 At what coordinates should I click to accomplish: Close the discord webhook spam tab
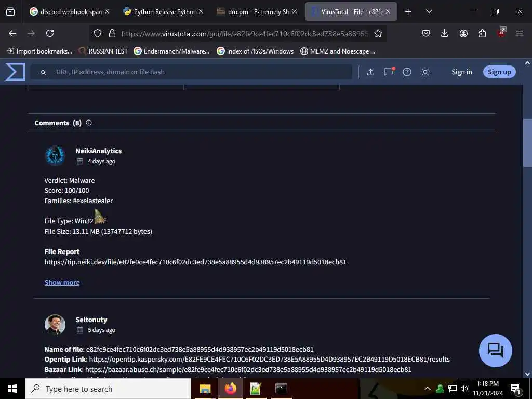point(107,11)
